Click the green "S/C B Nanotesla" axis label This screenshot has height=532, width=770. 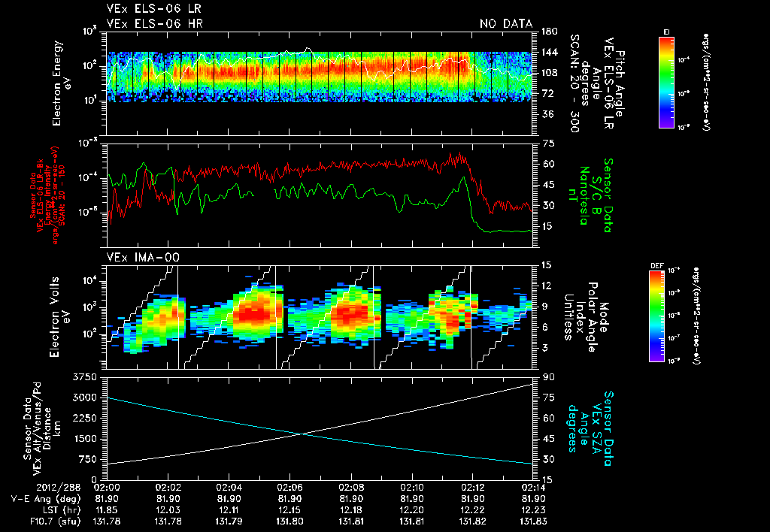click(x=590, y=195)
